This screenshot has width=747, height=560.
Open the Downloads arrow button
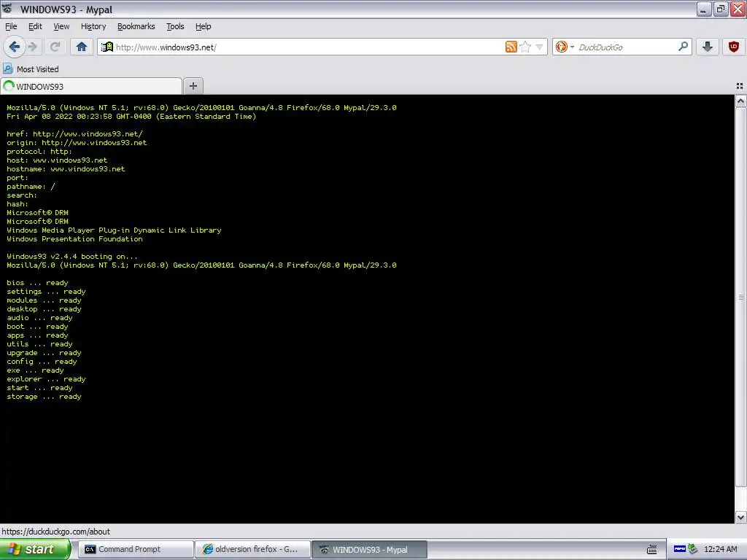click(x=708, y=47)
